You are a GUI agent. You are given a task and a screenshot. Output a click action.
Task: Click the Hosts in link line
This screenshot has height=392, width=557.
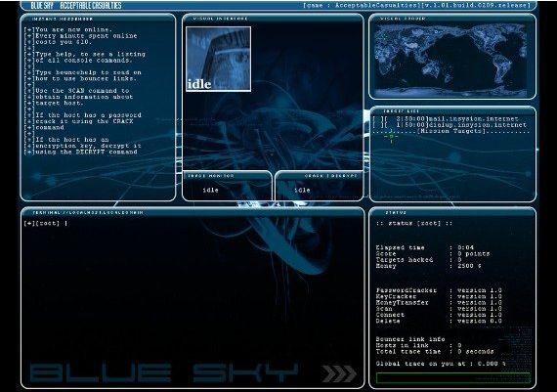point(418,345)
